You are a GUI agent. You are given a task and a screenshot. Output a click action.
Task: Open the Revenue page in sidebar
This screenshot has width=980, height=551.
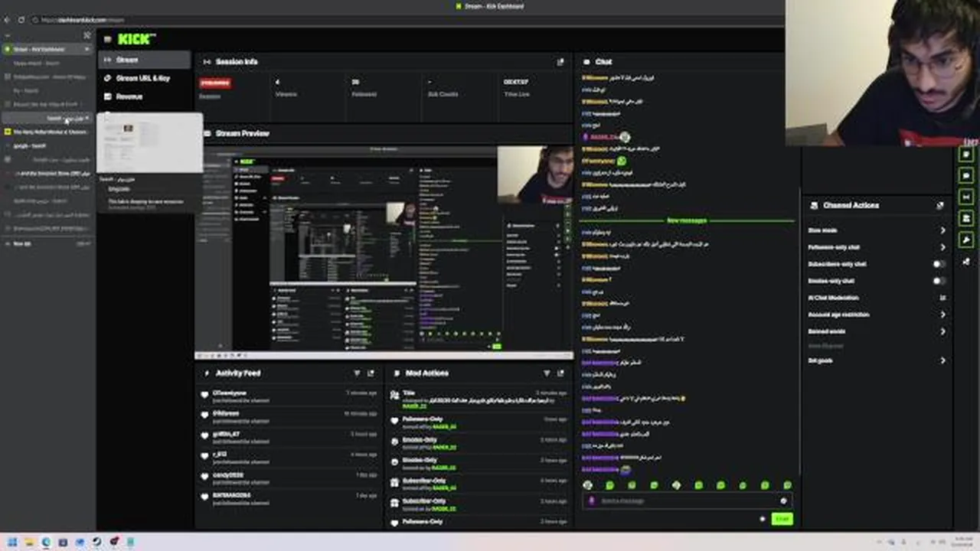144,96
